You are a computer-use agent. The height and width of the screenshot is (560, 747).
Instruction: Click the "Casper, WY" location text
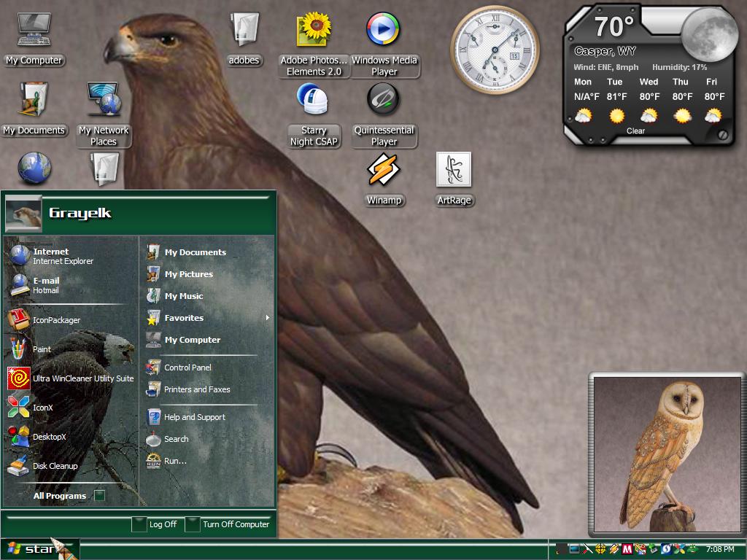605,51
